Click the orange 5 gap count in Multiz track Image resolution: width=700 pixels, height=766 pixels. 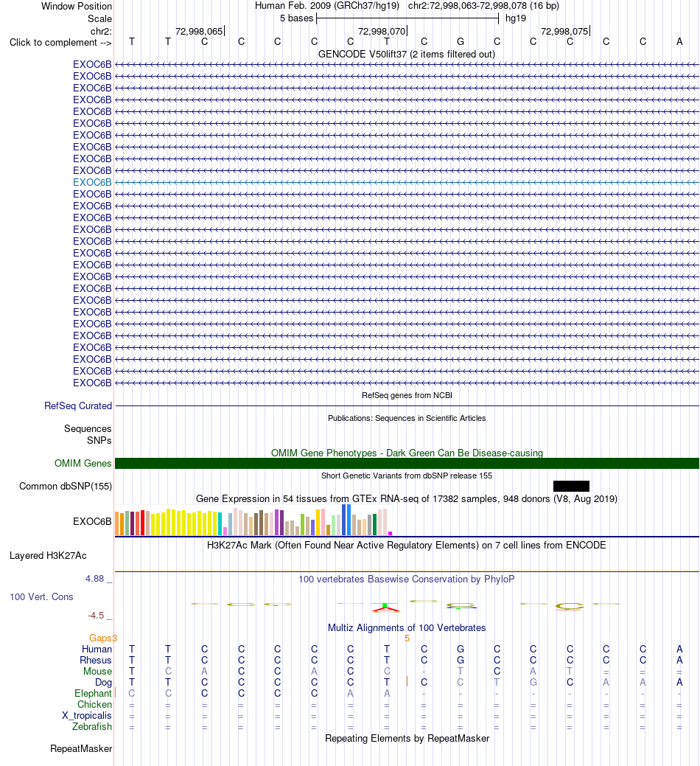point(407,638)
